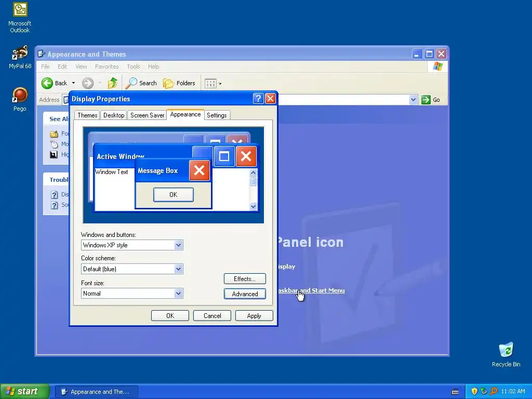Click the preview scrollbar down arrow

(x=253, y=206)
